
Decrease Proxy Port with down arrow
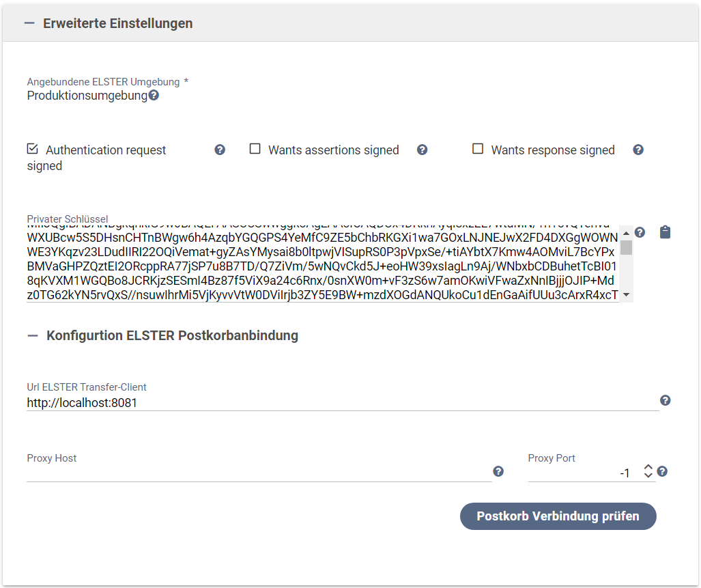coord(648,475)
